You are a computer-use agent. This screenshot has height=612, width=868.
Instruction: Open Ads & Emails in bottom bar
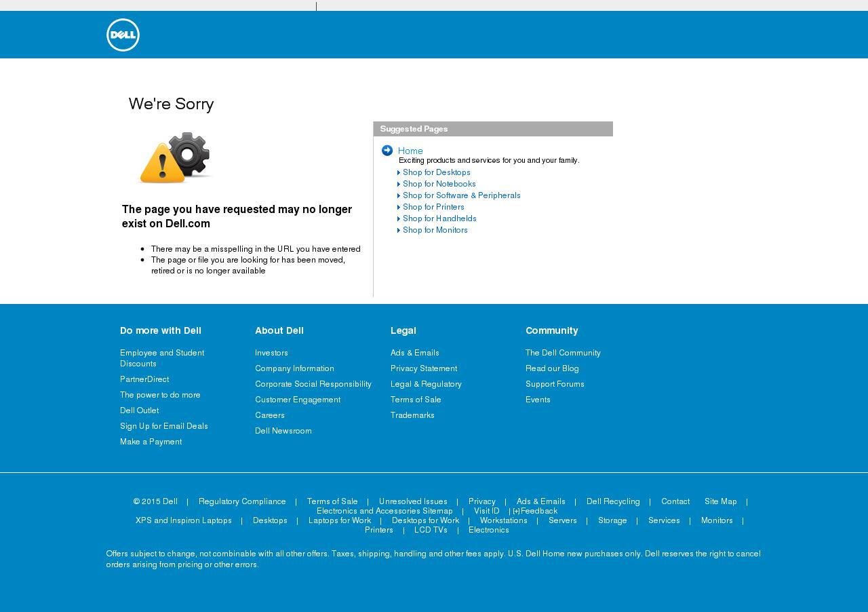click(x=541, y=501)
